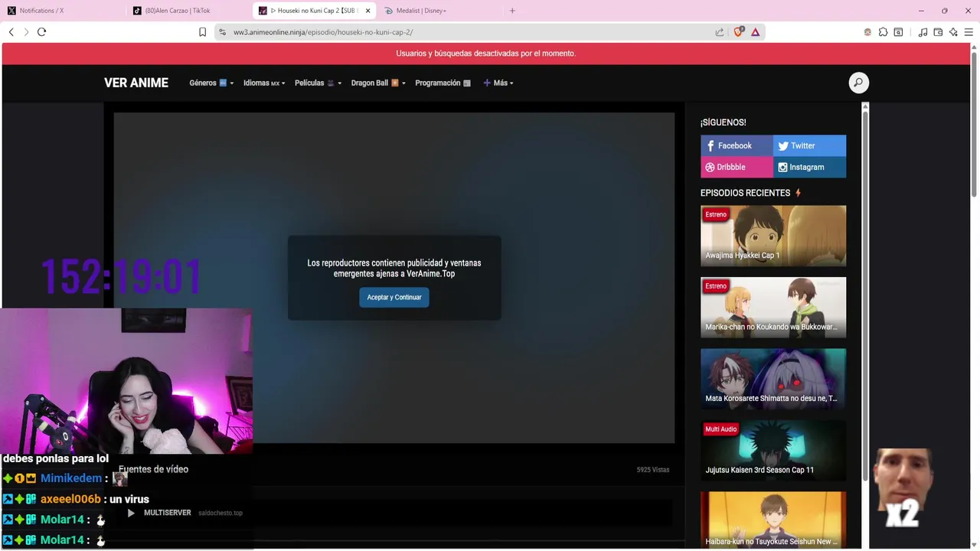980x551 pixels.
Task: Follow on Twitter button
Action: (809, 145)
